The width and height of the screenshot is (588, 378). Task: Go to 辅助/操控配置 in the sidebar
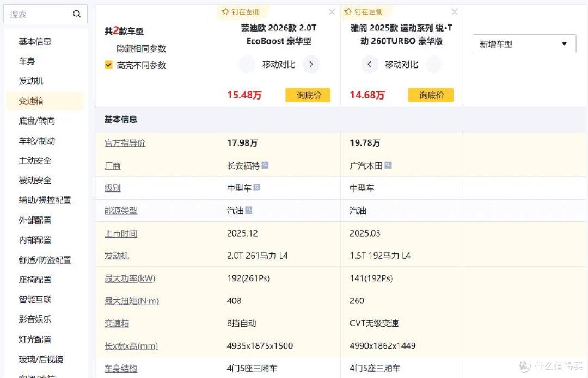pyautogui.click(x=45, y=200)
